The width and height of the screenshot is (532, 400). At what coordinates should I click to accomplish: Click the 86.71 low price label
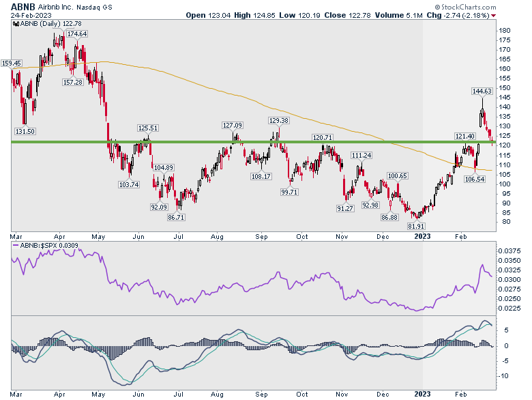[x=176, y=217]
